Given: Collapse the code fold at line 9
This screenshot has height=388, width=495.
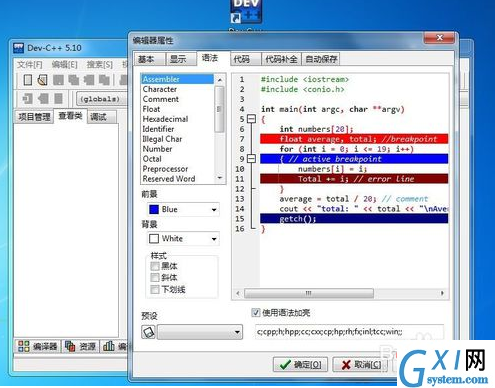Looking at the screenshot, I should pos(251,159).
